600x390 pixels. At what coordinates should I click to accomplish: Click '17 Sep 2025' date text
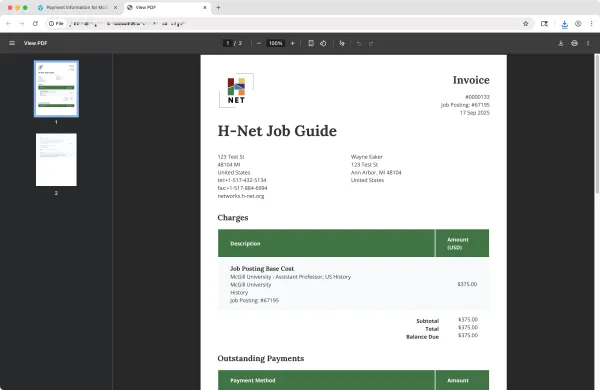pos(474,113)
